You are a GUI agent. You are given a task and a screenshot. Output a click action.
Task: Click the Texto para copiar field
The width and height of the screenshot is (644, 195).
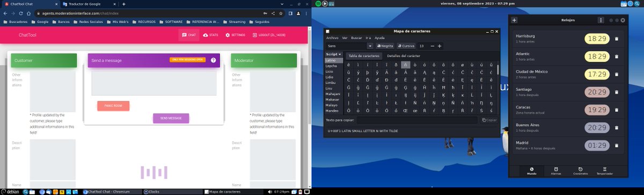[x=417, y=120]
